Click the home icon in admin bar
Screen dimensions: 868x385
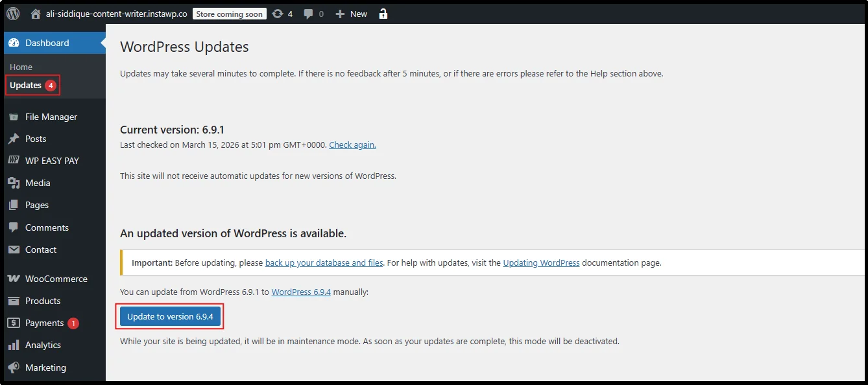coord(36,14)
